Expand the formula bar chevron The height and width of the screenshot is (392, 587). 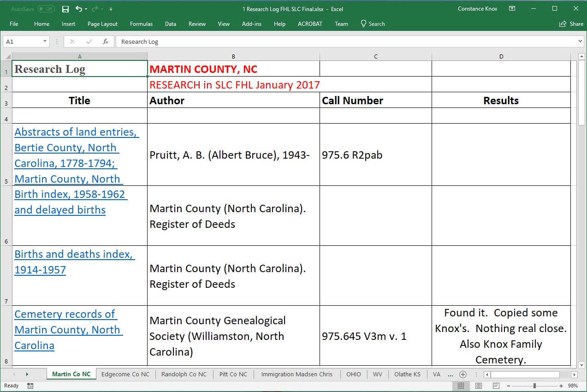pyautogui.click(x=580, y=42)
